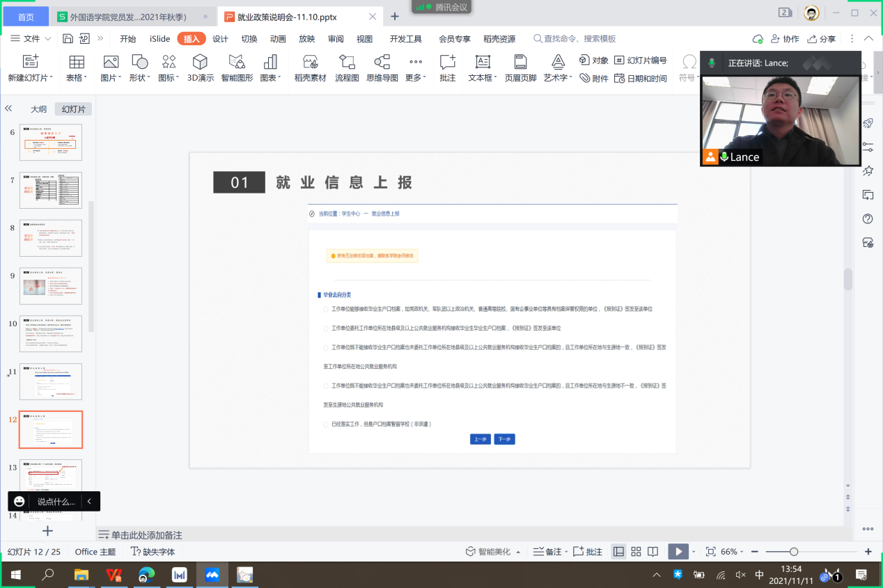This screenshot has width=883, height=588.
Task: Expand the emoji chat bar arrow
Action: 89,501
